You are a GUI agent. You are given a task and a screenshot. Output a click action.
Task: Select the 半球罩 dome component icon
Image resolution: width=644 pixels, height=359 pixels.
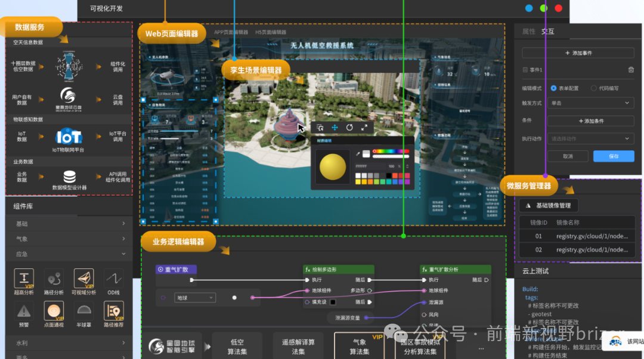[x=84, y=311]
